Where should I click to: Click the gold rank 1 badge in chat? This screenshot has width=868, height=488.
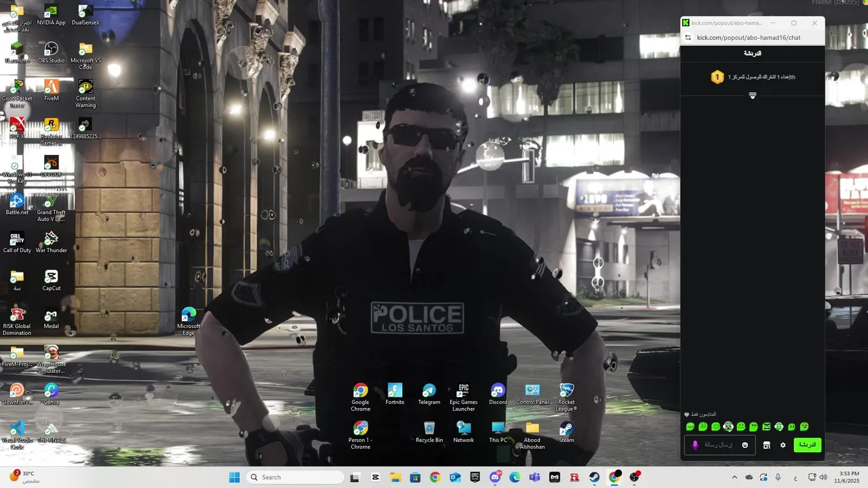(717, 77)
